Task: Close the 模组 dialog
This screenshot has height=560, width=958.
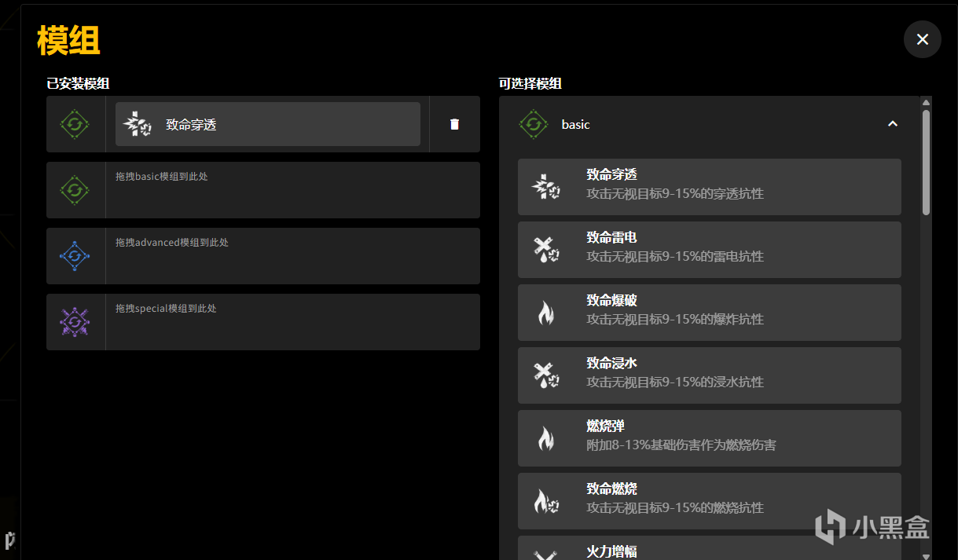Action: [922, 39]
